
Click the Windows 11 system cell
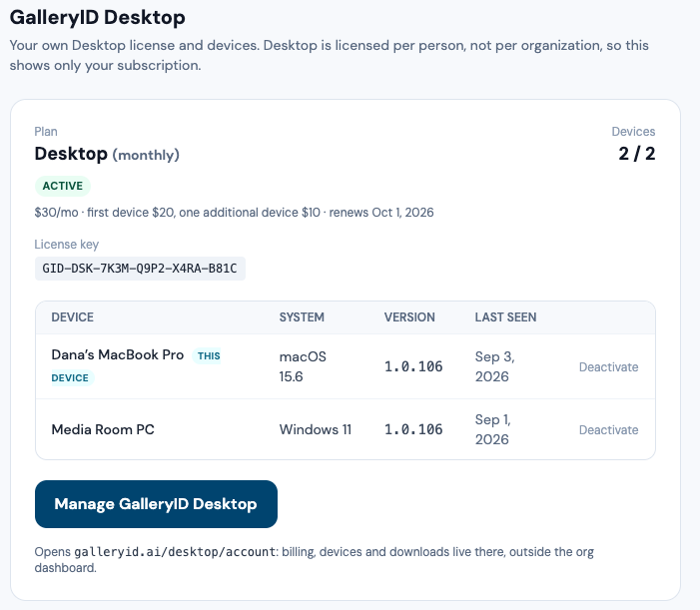[x=316, y=429]
